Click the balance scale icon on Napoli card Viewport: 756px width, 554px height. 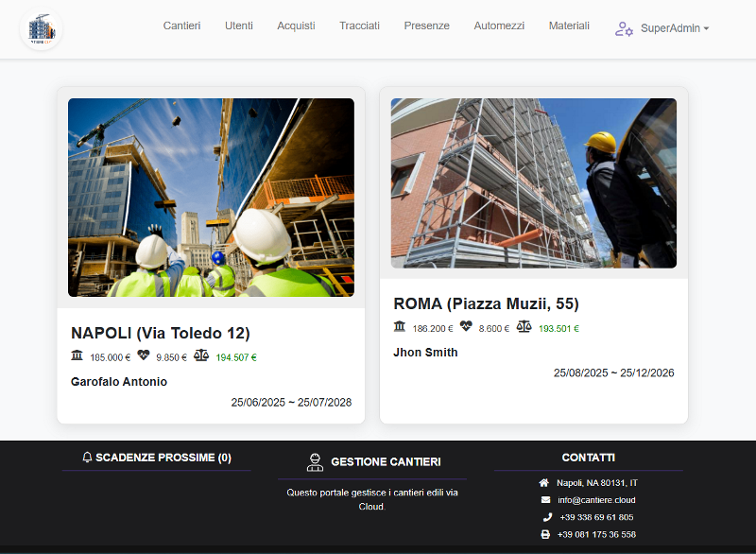click(200, 356)
